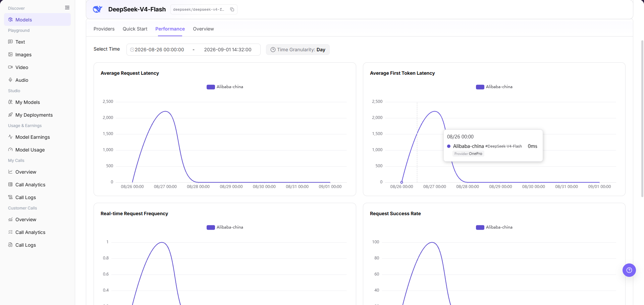This screenshot has width=644, height=305.
Task: Open the Audio playground microphone icon
Action: pyautogui.click(x=10, y=80)
